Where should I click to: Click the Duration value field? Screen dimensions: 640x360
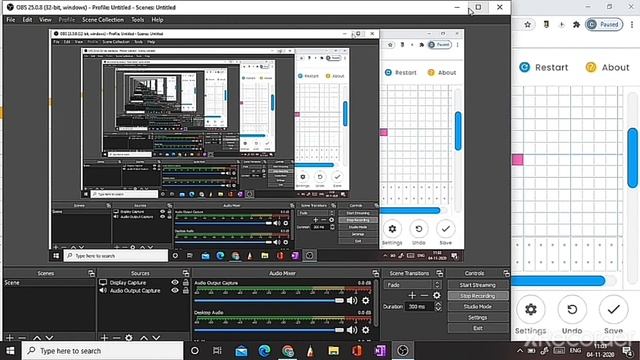(420, 307)
